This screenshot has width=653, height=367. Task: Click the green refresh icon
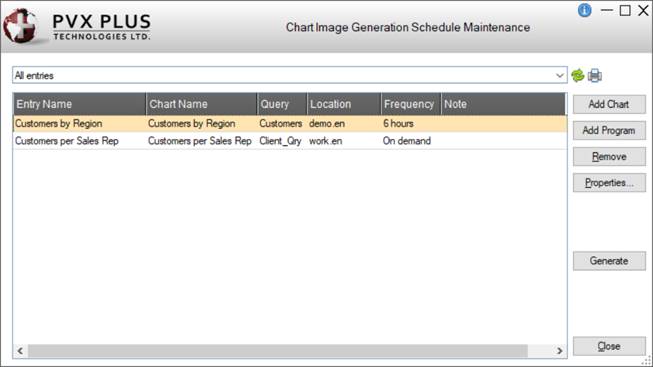pyautogui.click(x=578, y=75)
